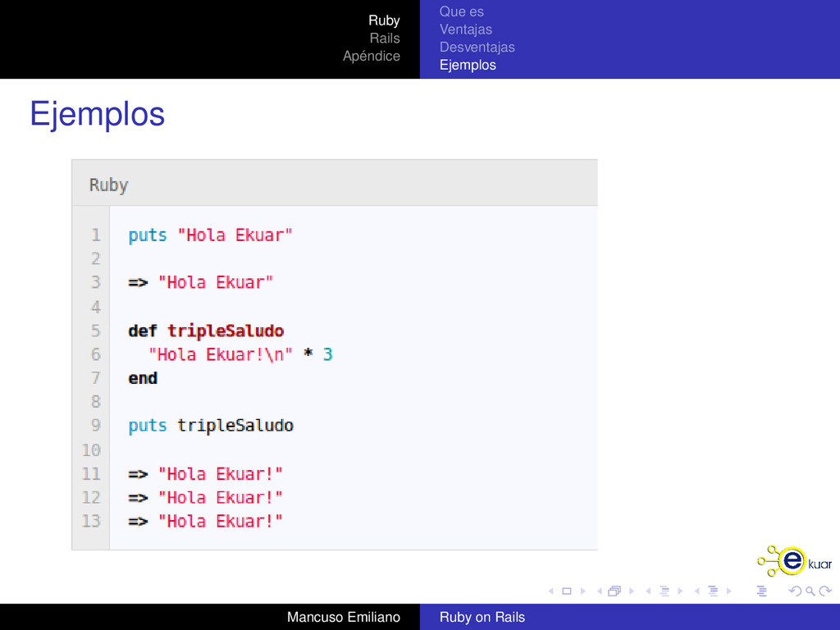Click the Ejemplos slide title
Image resolution: width=840 pixels, height=630 pixels.
97,114
